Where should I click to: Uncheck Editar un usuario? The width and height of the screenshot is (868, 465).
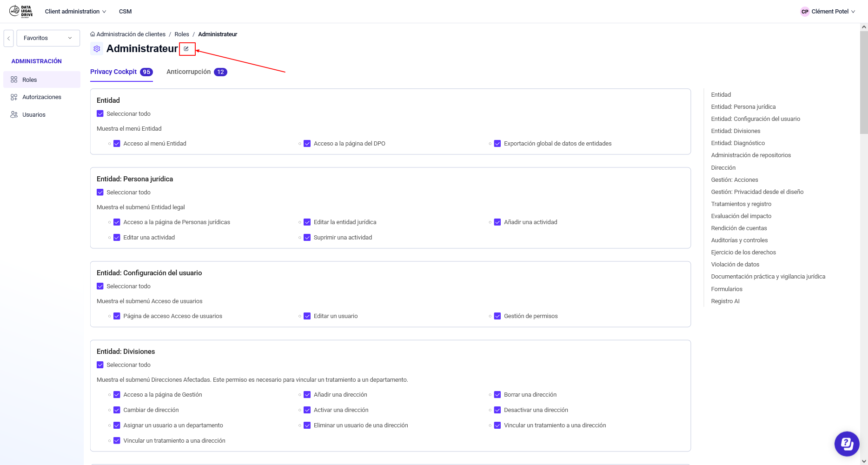coord(307,316)
